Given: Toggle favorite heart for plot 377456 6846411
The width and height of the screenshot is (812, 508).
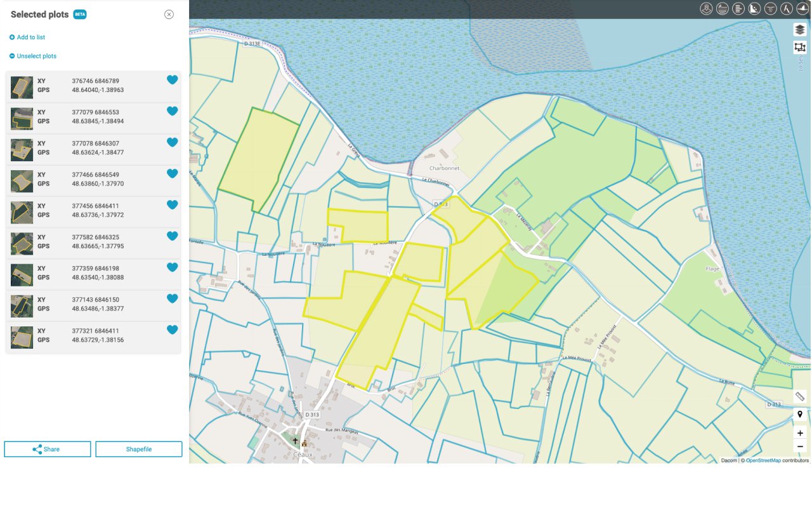Looking at the screenshot, I should [x=172, y=204].
